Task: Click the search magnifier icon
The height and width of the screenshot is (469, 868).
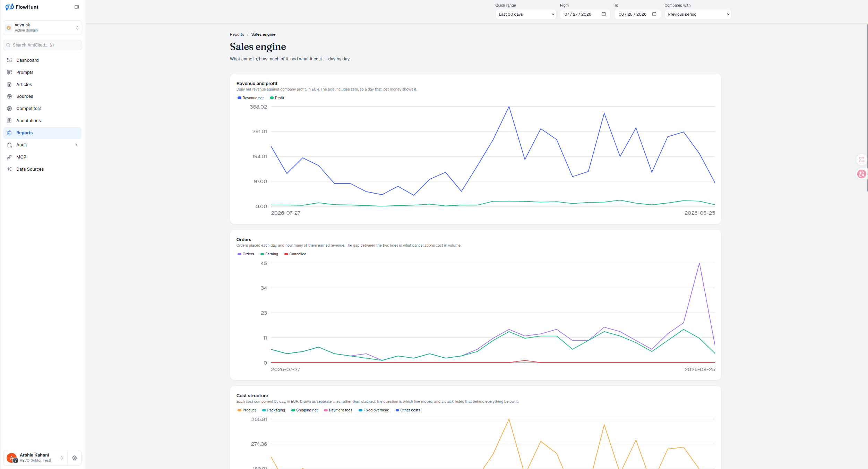Action: [8, 45]
